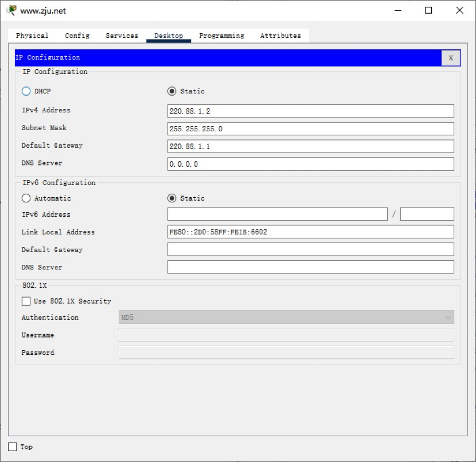Click the IPv4 Address field

tap(310, 111)
